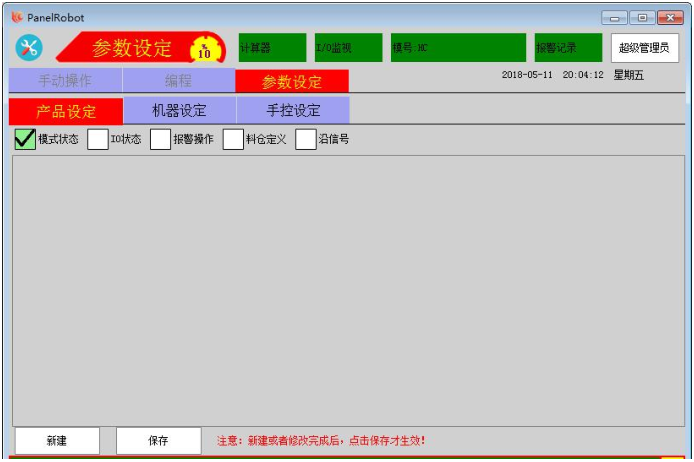
Task: Open the 计算器 calculator panel
Action: click(272, 48)
